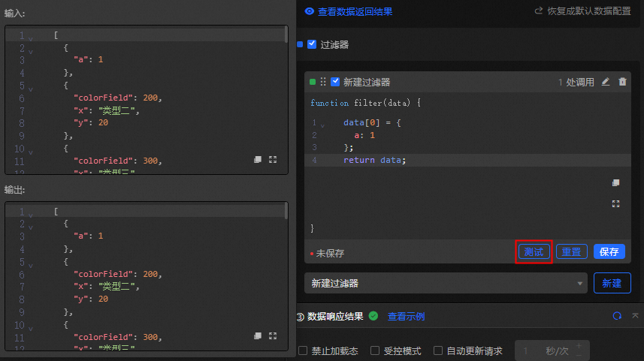Click the 测试 button
This screenshot has width=644, height=361.
tap(534, 251)
